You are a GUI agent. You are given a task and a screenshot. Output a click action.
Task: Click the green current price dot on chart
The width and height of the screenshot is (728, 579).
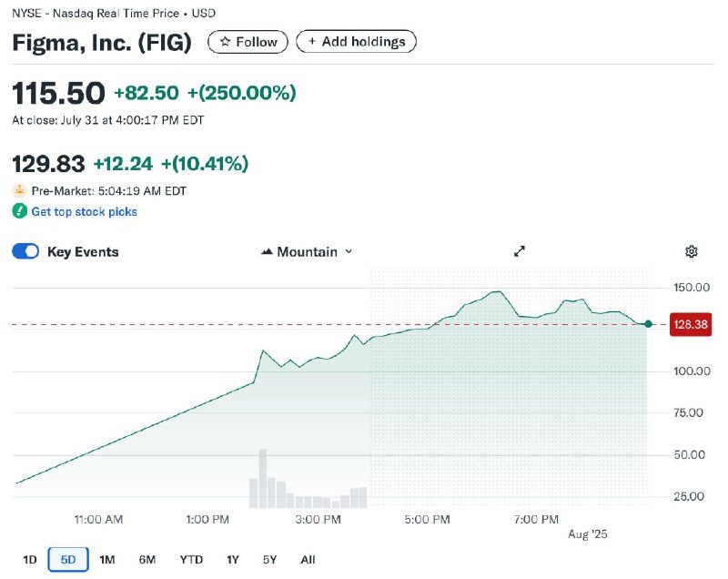coord(648,324)
